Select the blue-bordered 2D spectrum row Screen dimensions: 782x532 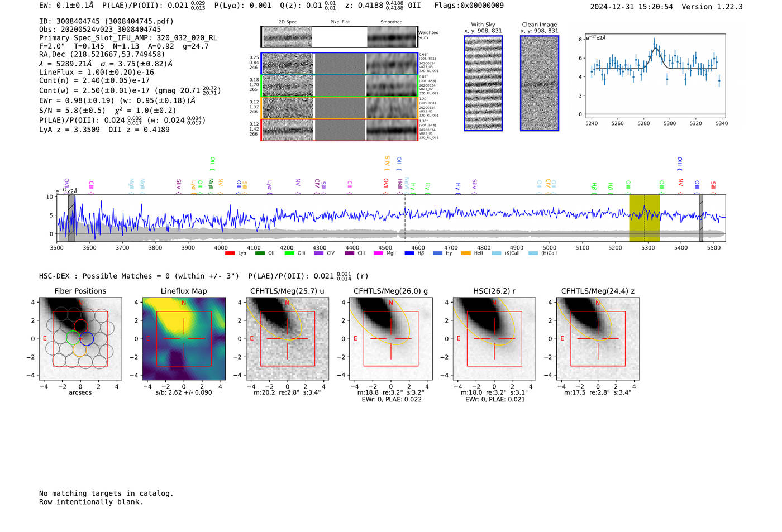tap(339, 64)
